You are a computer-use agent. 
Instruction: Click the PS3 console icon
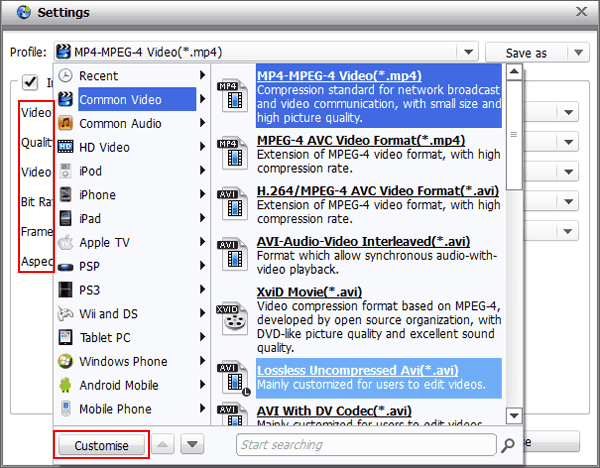[x=65, y=290]
